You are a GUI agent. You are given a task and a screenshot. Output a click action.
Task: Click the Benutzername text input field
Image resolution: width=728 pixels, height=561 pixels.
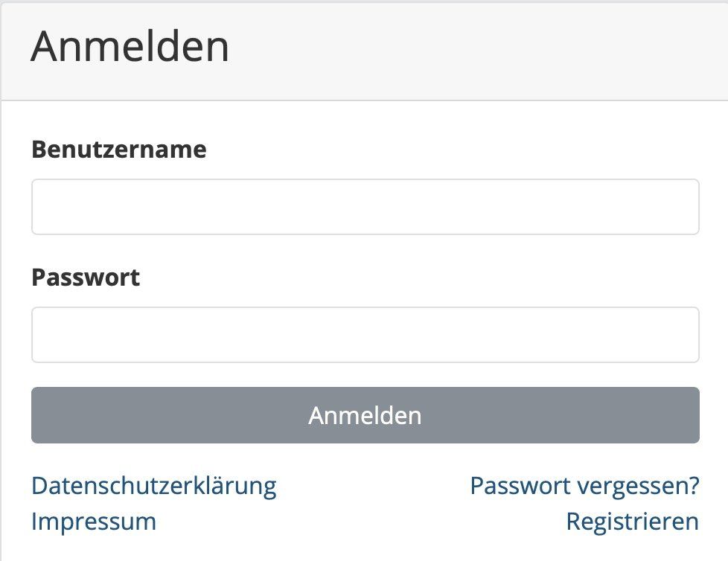pyautogui.click(x=365, y=207)
